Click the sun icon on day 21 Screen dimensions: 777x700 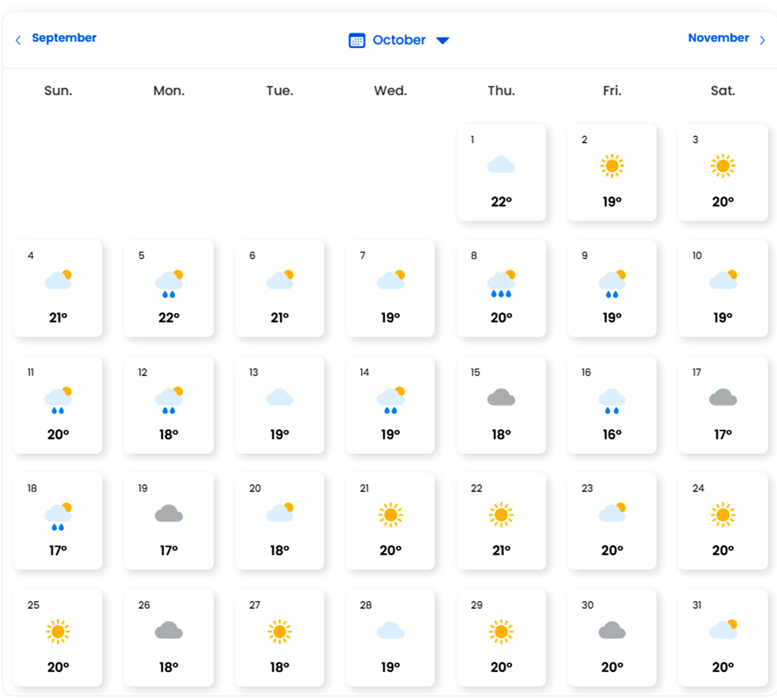(391, 515)
